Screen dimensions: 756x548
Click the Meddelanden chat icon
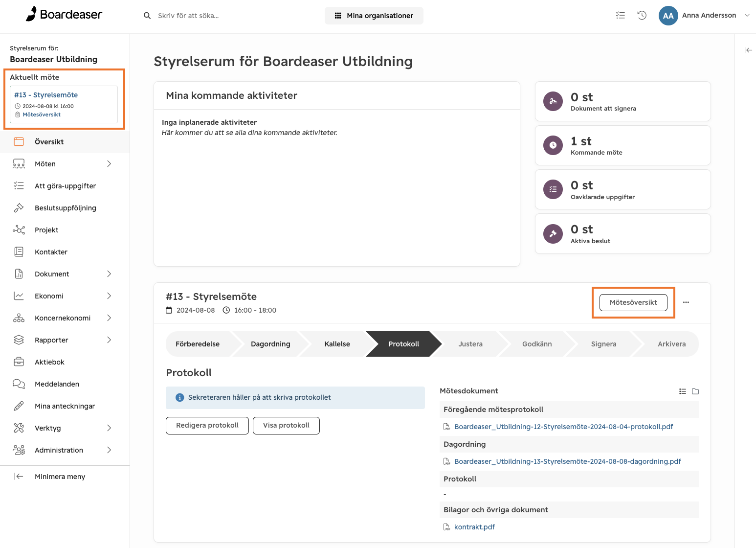19,384
